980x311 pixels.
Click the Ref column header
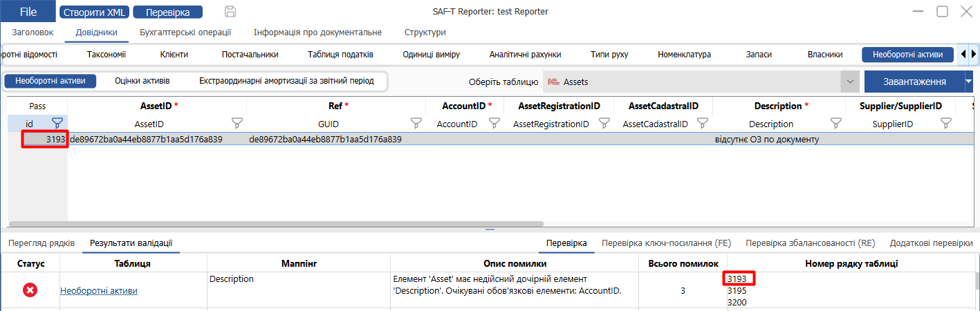coord(337,106)
